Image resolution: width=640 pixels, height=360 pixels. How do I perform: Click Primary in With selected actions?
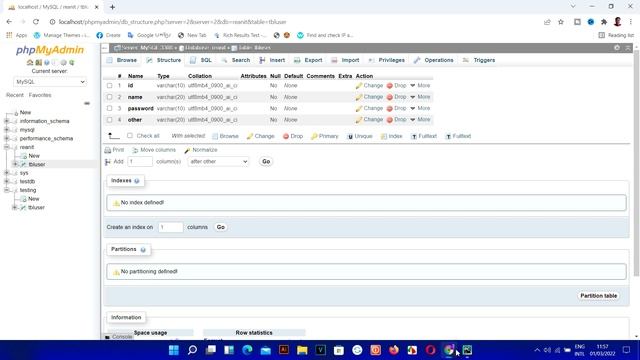[325, 136]
